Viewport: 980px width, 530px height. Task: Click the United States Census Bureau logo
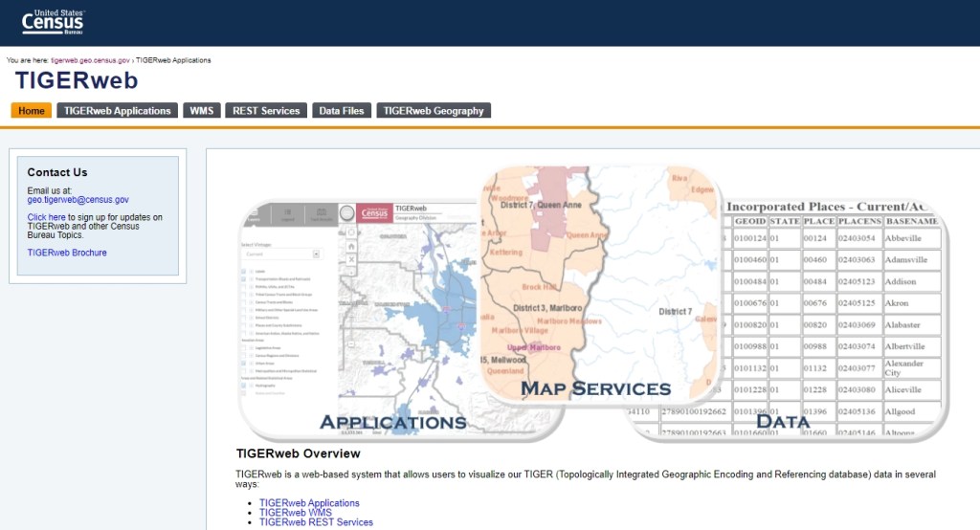point(53,19)
